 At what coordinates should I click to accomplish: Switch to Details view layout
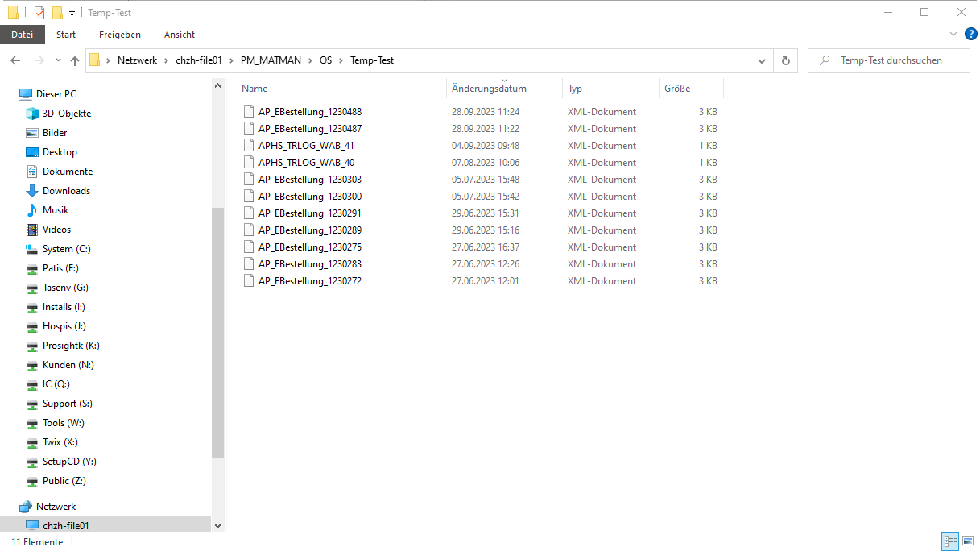pyautogui.click(x=950, y=542)
